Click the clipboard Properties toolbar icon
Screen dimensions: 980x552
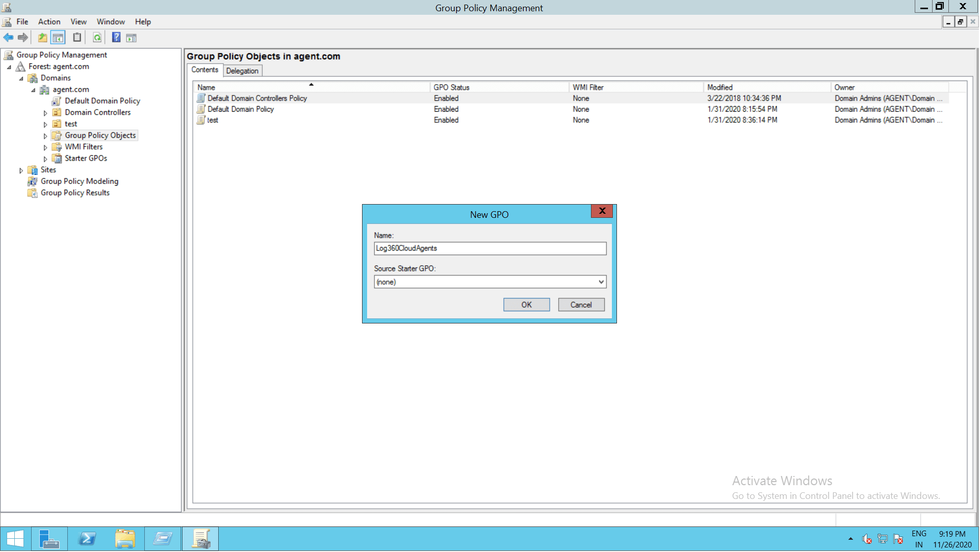77,38
